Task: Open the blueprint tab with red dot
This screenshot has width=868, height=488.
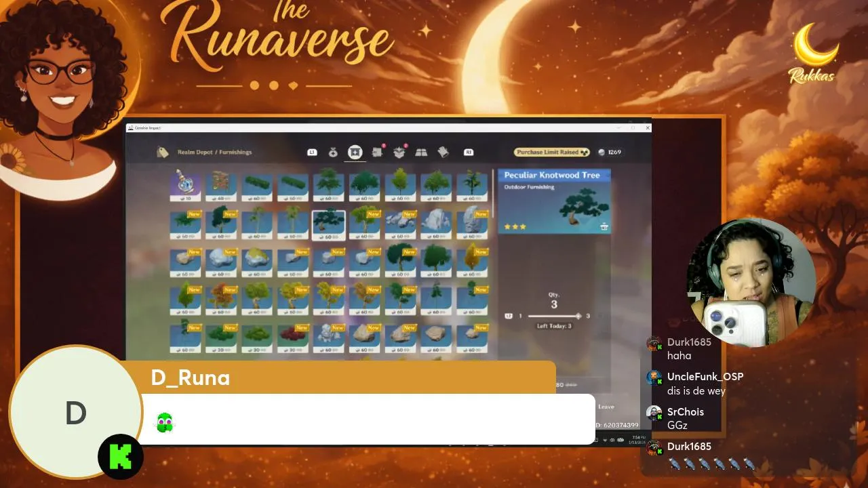Action: 378,152
